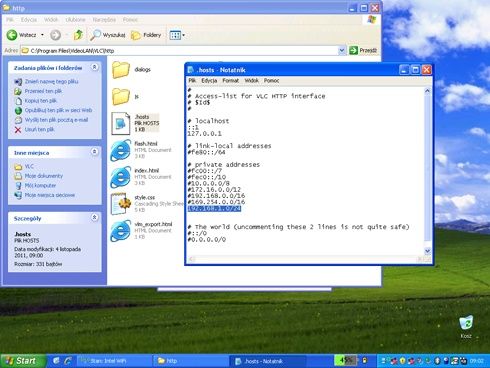490x368 pixels.
Task: Open Mój komputer link
Action: 40,185
